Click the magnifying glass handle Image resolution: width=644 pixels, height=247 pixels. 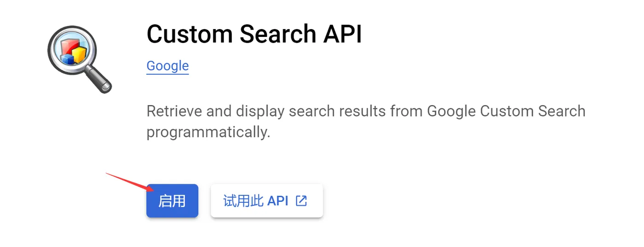tap(99, 78)
